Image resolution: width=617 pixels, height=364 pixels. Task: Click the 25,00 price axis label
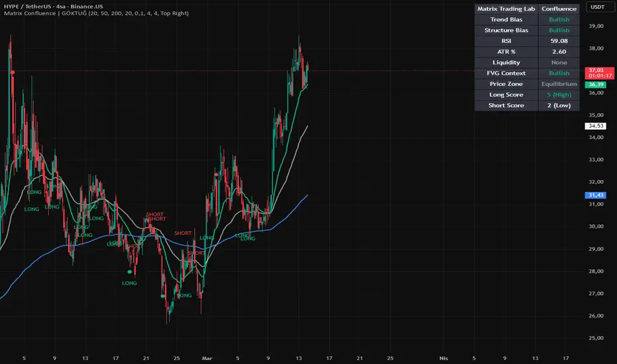click(596, 338)
